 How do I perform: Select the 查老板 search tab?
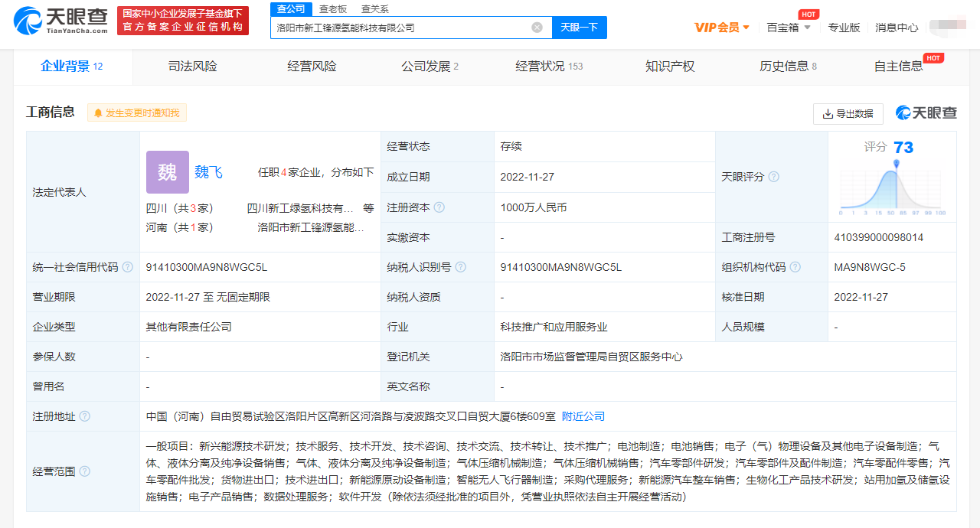(333, 8)
